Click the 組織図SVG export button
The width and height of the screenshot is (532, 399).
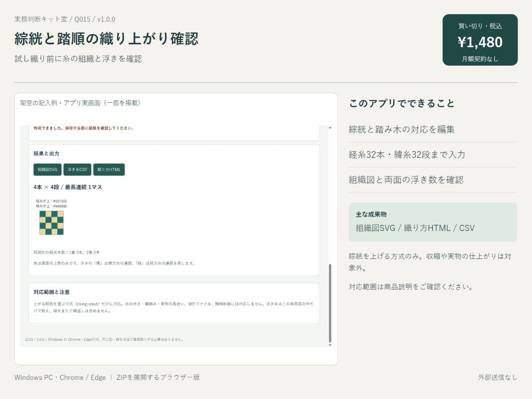(x=47, y=170)
